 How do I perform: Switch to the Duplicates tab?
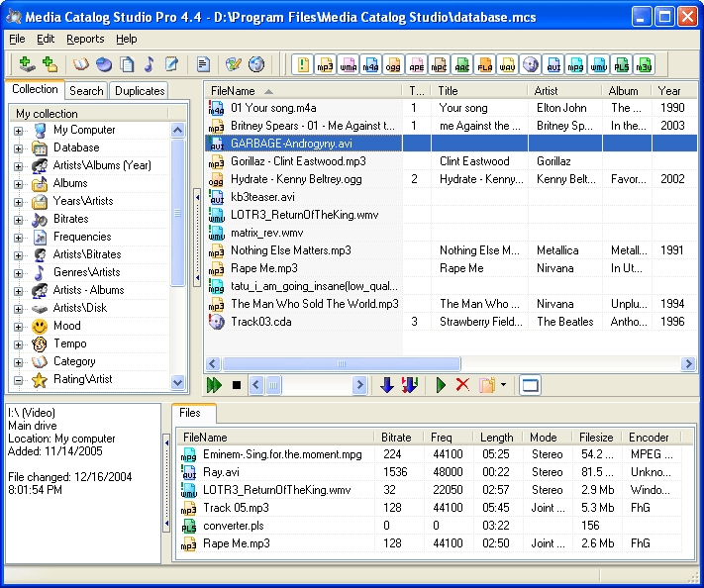tap(140, 91)
